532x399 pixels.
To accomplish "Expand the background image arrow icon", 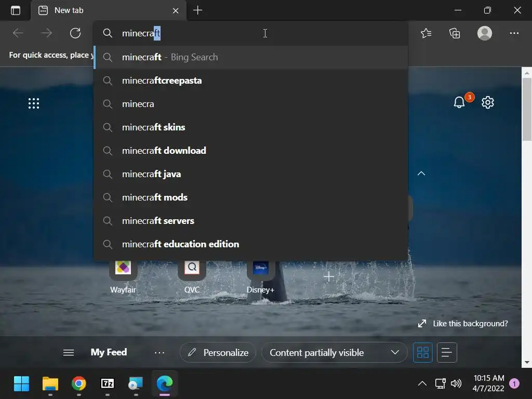I will click(x=422, y=324).
